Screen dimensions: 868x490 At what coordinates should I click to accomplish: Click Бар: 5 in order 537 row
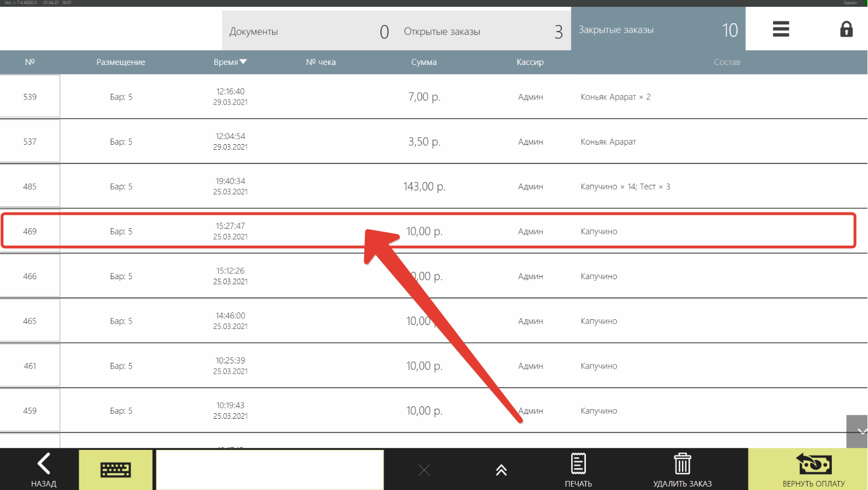coord(121,141)
